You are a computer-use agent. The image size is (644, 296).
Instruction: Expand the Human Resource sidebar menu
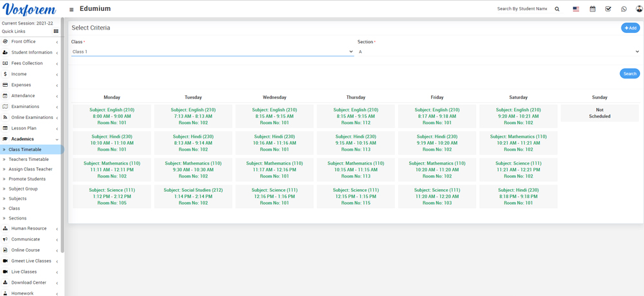click(x=31, y=228)
